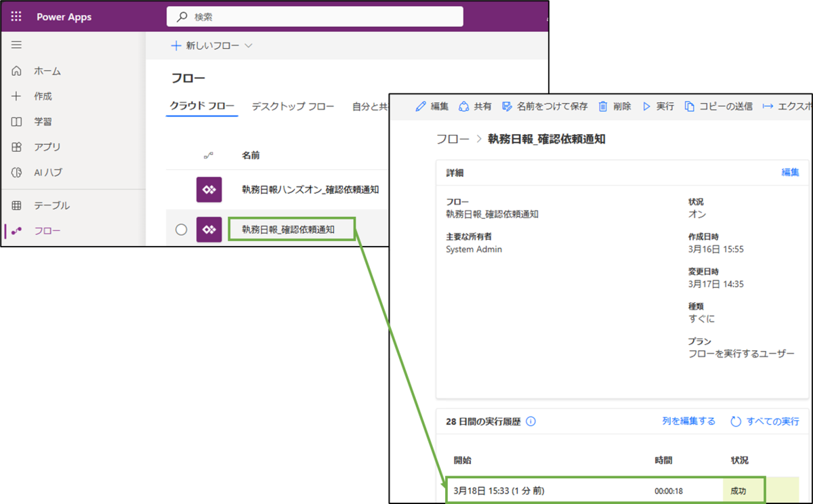813x504 pixels.
Task: Open AI ハブ in the left navigation
Action: pyautogui.click(x=48, y=172)
